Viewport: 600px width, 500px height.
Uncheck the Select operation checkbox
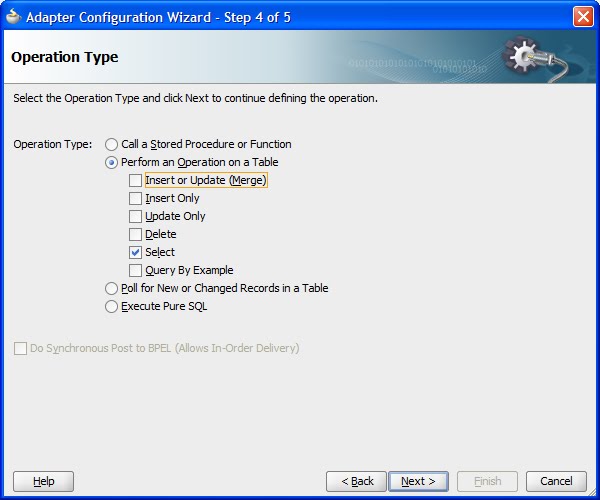pyautogui.click(x=135, y=252)
